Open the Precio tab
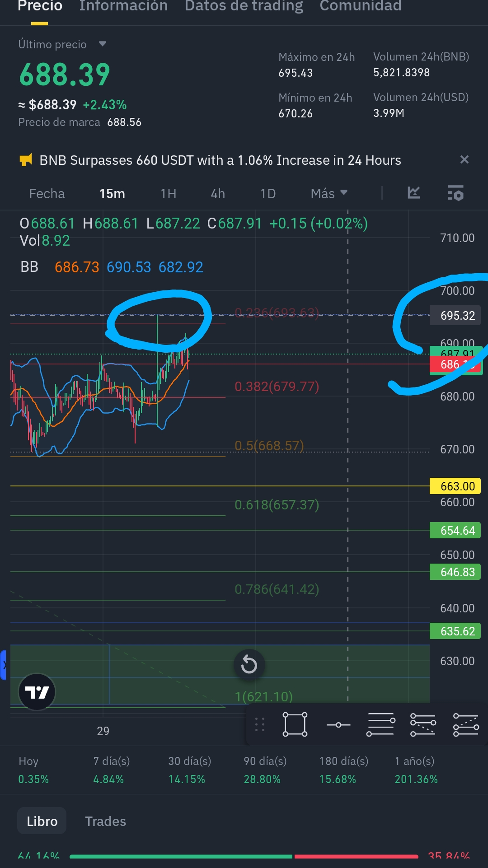488x868 pixels. 40,6
